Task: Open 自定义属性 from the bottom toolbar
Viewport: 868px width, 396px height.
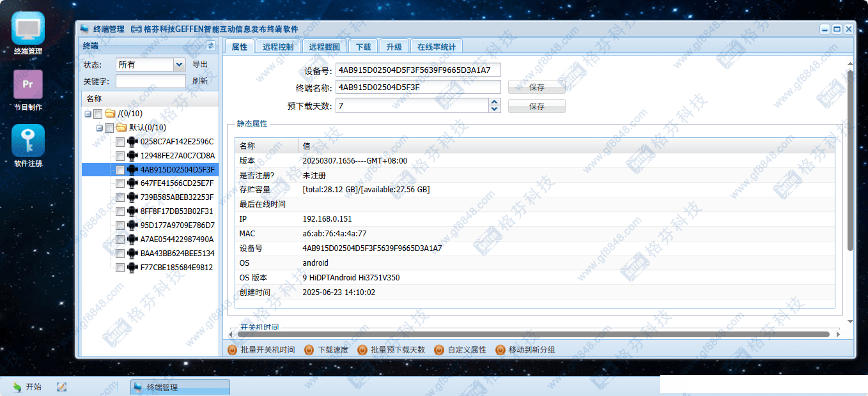Action: tap(438, 350)
